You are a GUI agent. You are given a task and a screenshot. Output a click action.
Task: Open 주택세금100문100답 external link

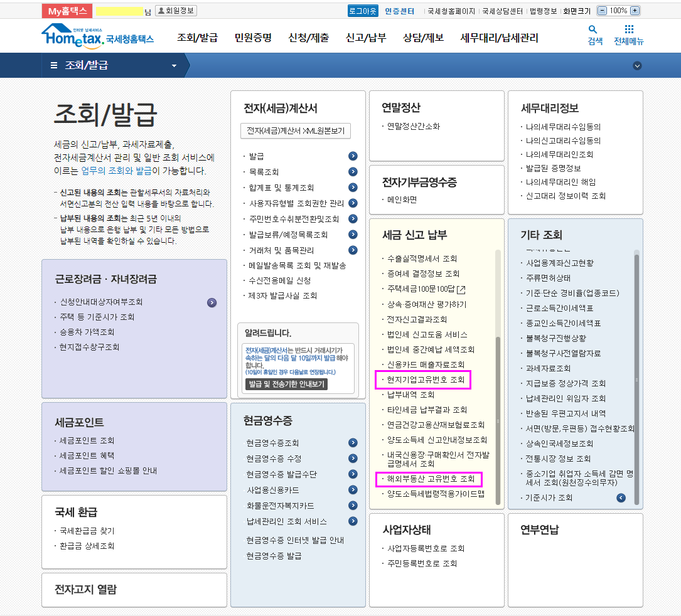[426, 289]
